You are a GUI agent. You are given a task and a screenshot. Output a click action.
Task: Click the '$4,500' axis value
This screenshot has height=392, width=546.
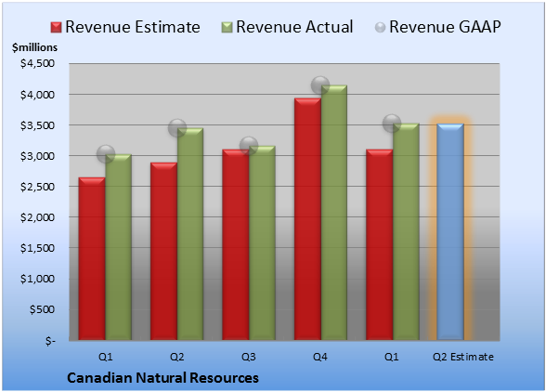tap(37, 63)
